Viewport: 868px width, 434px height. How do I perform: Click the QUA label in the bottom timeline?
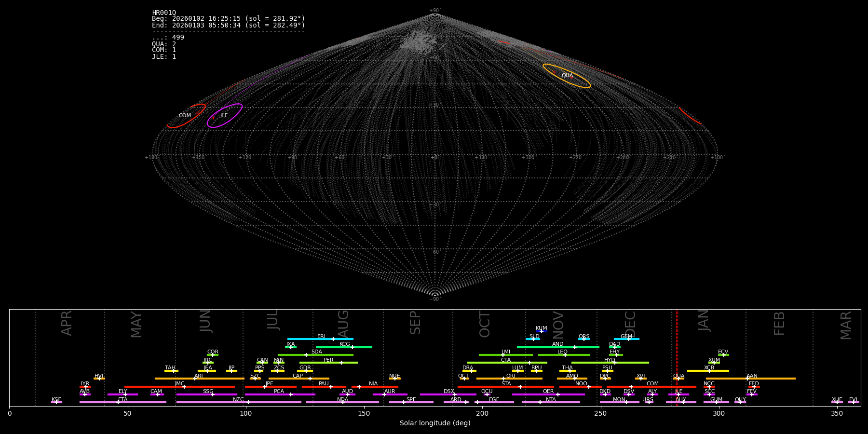pyautogui.click(x=678, y=376)
